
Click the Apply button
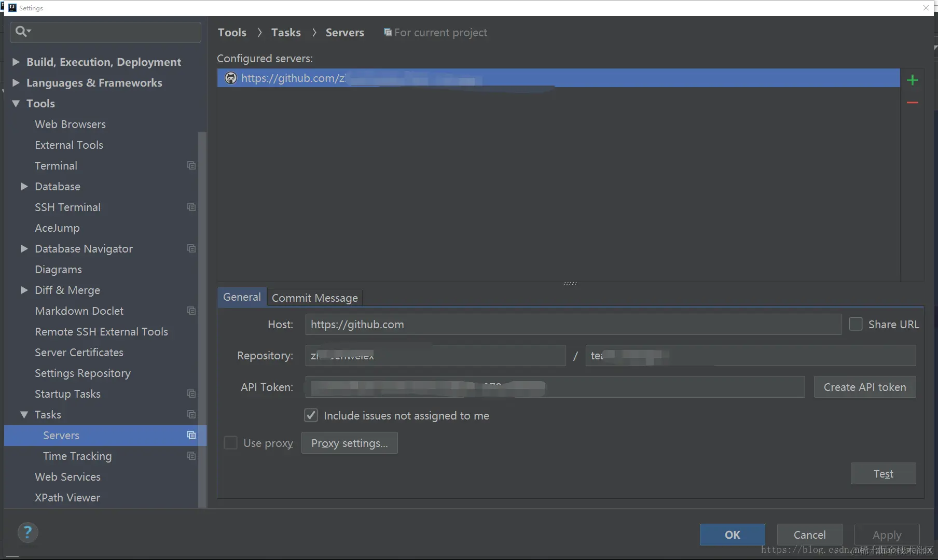tap(887, 535)
